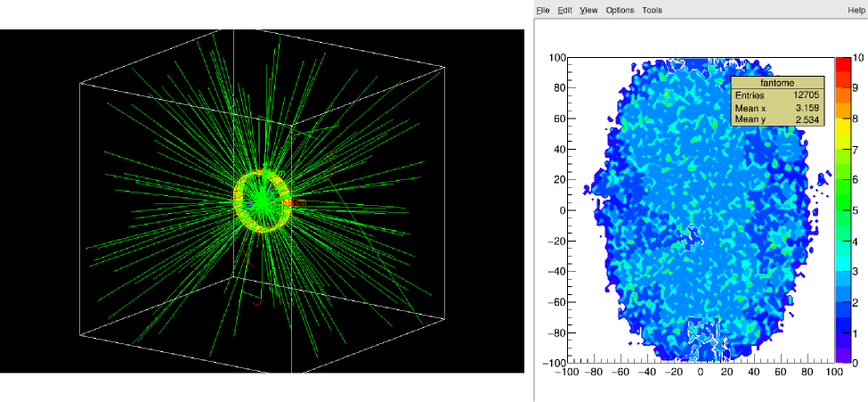Screen dimensions: 868x402
Task: Click the y-axis label −60
Action: (x=556, y=302)
